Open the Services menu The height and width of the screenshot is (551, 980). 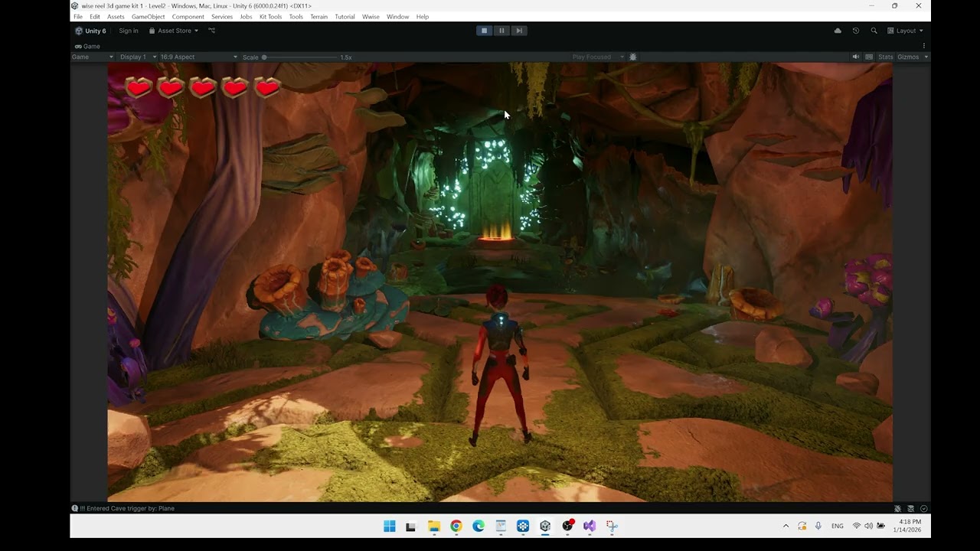click(222, 17)
